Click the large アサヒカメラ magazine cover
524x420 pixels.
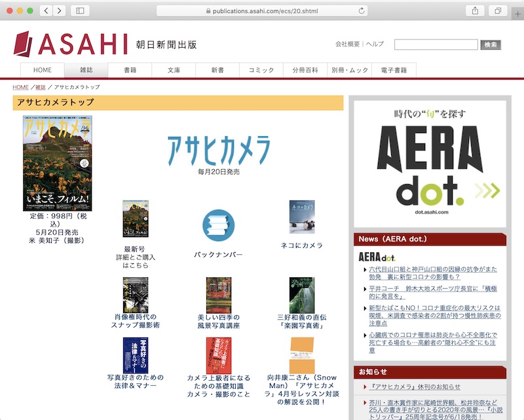58,163
